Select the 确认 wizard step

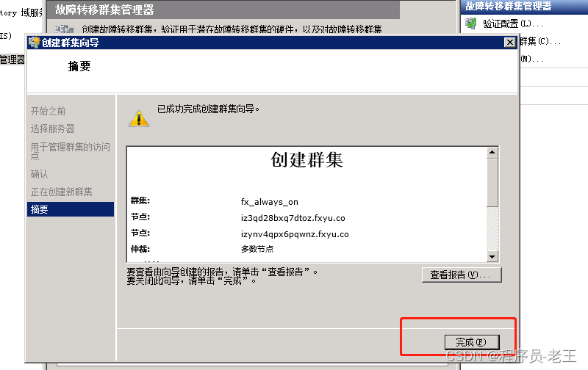[x=39, y=174]
